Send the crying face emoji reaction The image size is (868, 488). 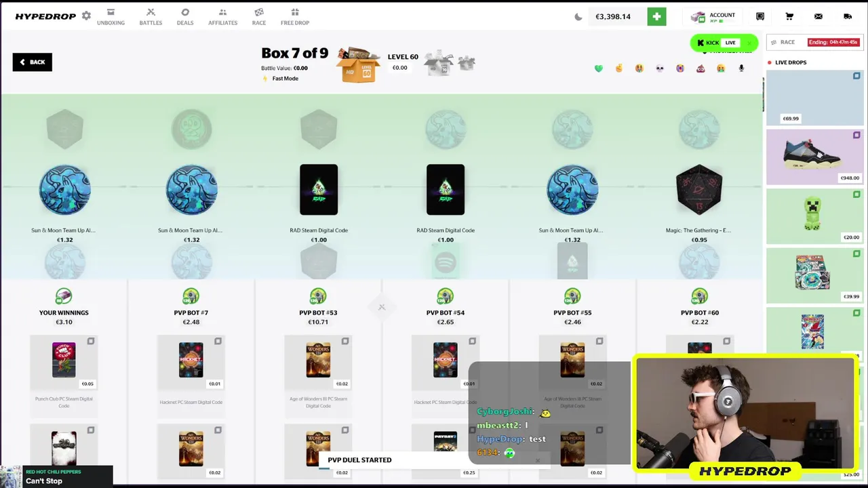(680, 68)
